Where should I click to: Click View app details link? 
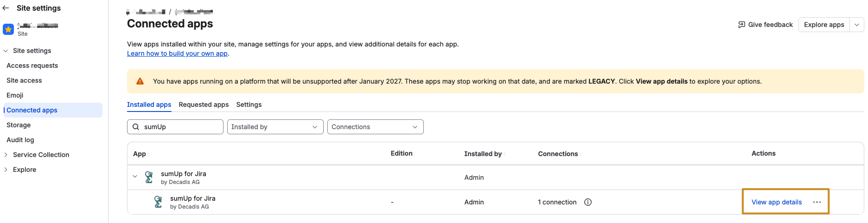click(x=777, y=202)
